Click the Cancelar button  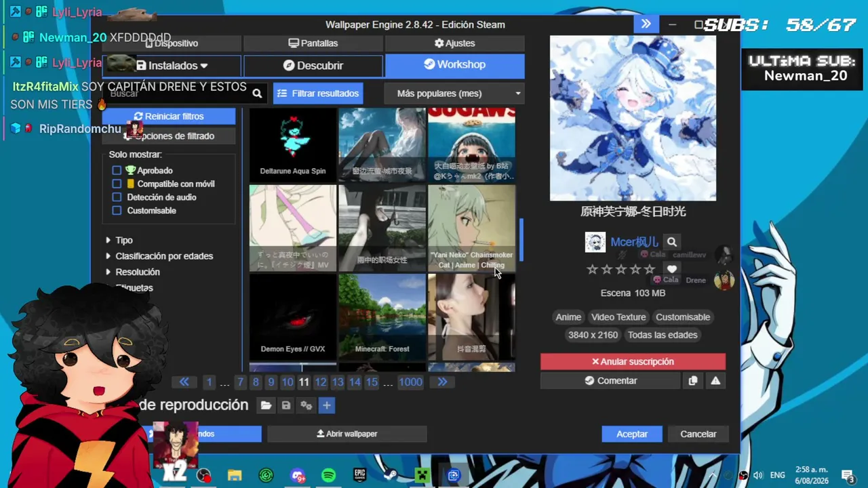coord(698,434)
